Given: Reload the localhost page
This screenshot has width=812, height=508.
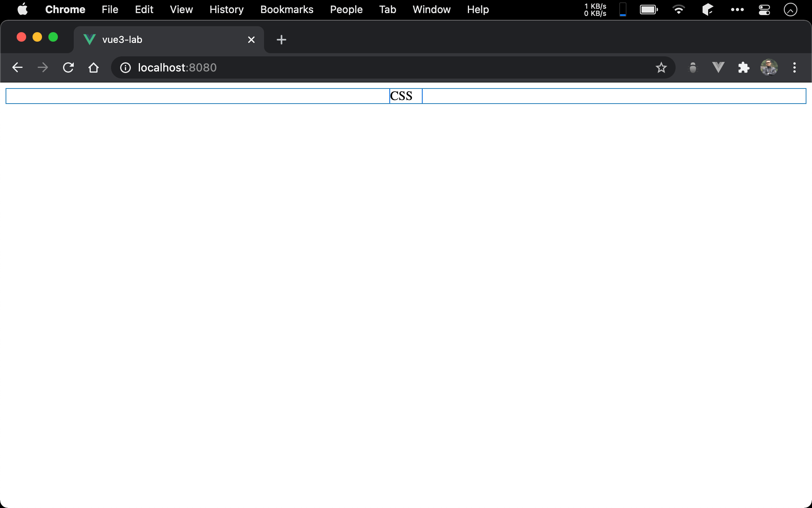Looking at the screenshot, I should [68, 67].
